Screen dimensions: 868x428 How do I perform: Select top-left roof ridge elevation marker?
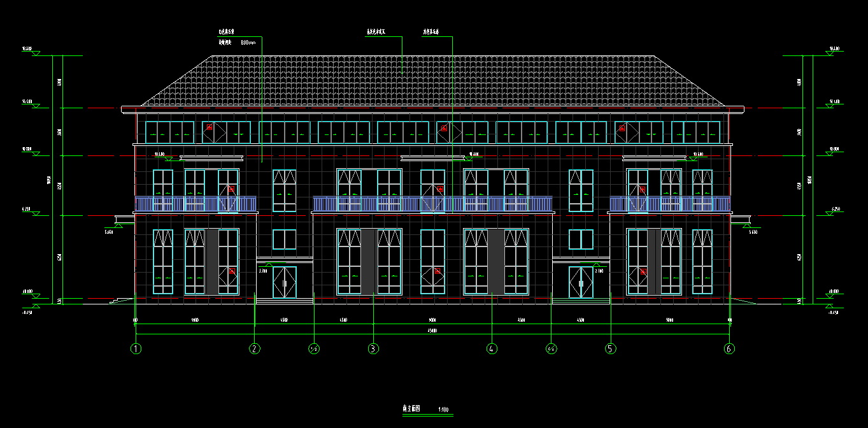click(x=27, y=49)
